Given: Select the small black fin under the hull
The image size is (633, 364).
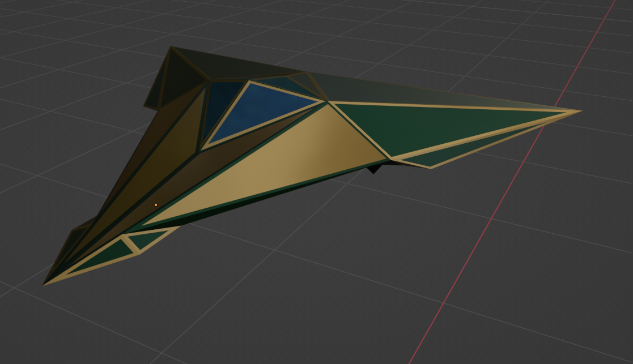Looking at the screenshot, I should coord(373,168).
